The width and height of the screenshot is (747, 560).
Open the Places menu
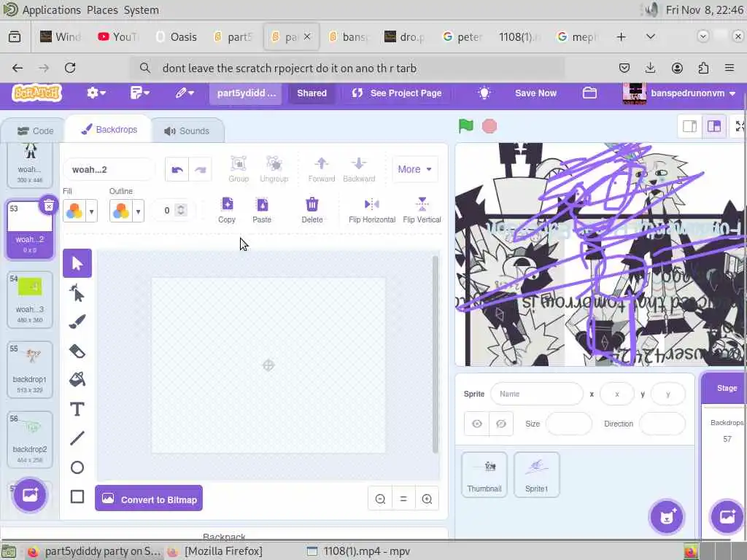coord(102,10)
